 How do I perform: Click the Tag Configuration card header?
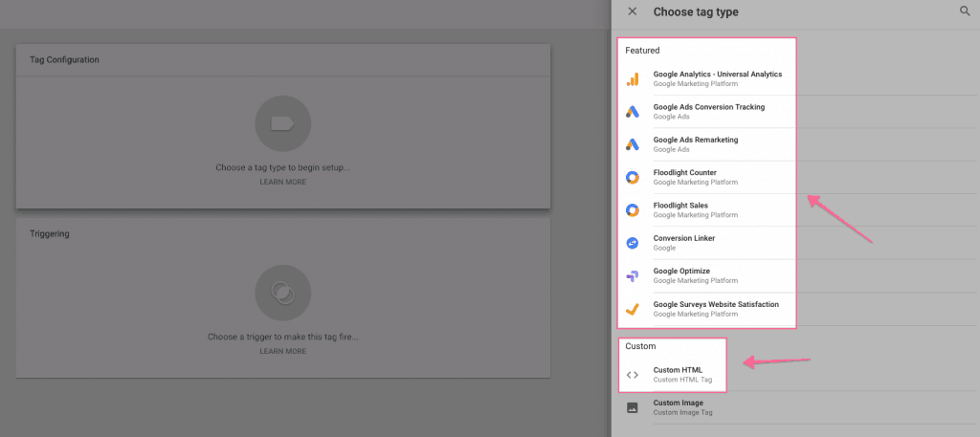[283, 60]
